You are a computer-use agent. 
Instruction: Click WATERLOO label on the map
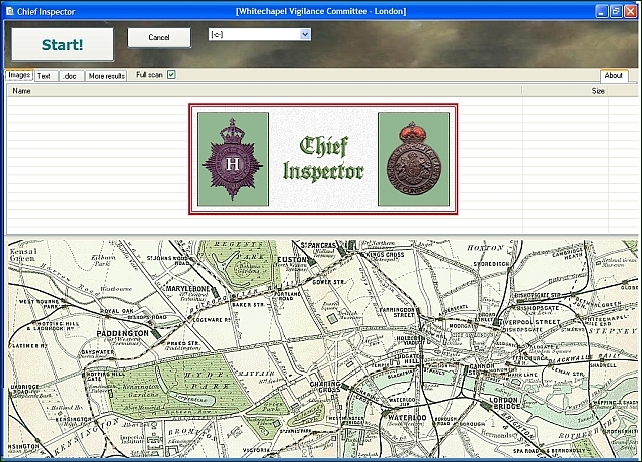pos(407,418)
